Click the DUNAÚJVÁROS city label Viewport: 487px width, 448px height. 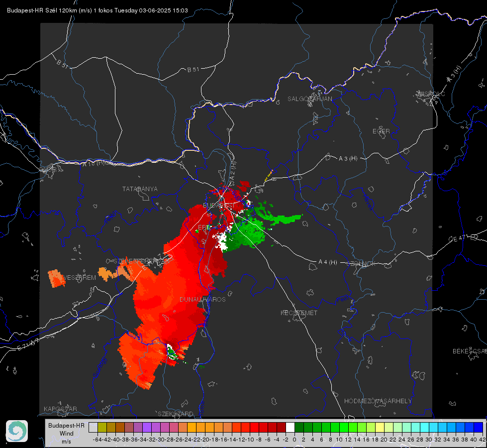click(202, 299)
